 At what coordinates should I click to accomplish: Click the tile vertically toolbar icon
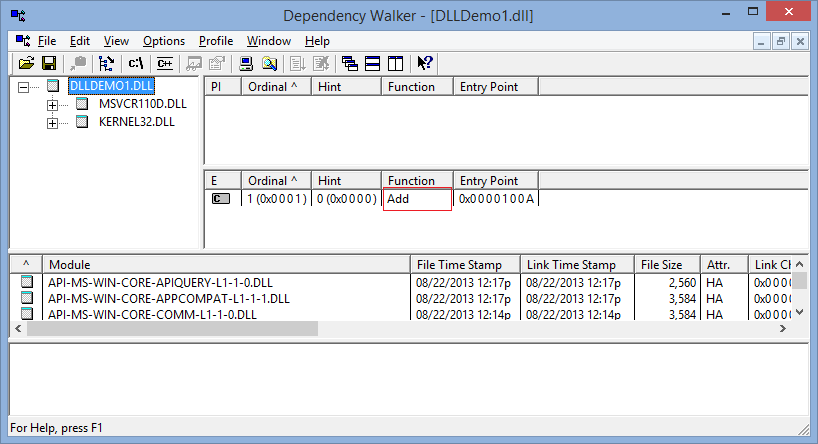395,63
